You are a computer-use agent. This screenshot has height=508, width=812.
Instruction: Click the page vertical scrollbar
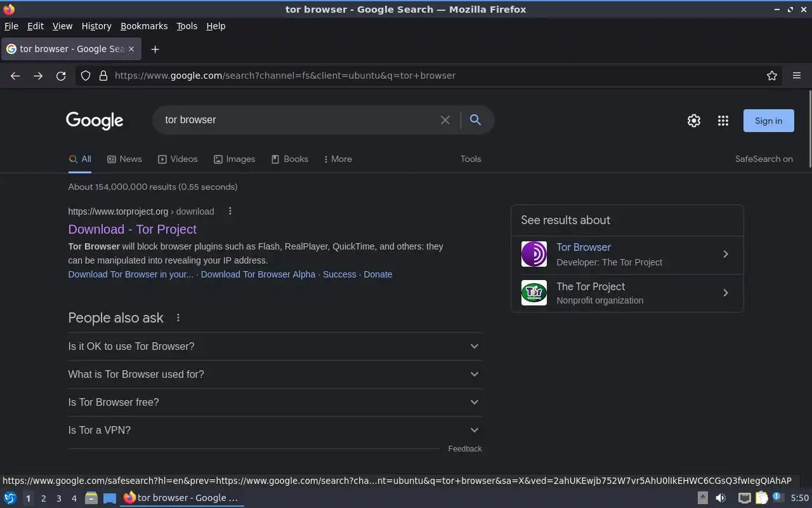(809, 130)
